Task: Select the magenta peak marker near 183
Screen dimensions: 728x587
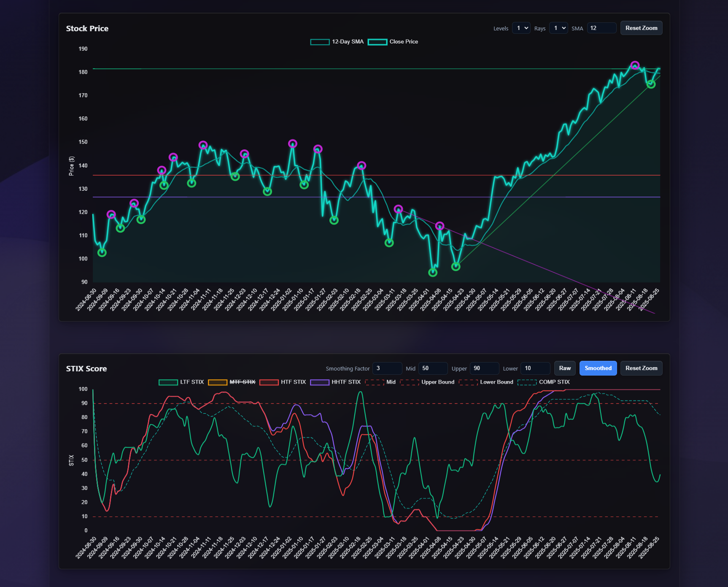Action: click(635, 66)
